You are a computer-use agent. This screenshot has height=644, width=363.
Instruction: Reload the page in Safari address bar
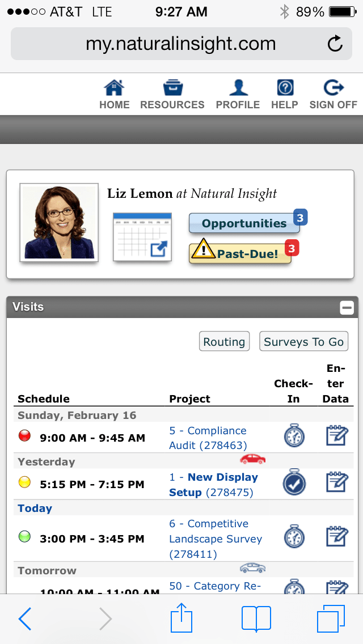pyautogui.click(x=335, y=44)
